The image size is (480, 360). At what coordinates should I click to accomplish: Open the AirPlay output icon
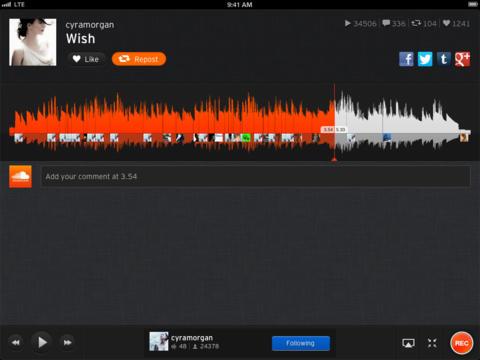(x=408, y=343)
